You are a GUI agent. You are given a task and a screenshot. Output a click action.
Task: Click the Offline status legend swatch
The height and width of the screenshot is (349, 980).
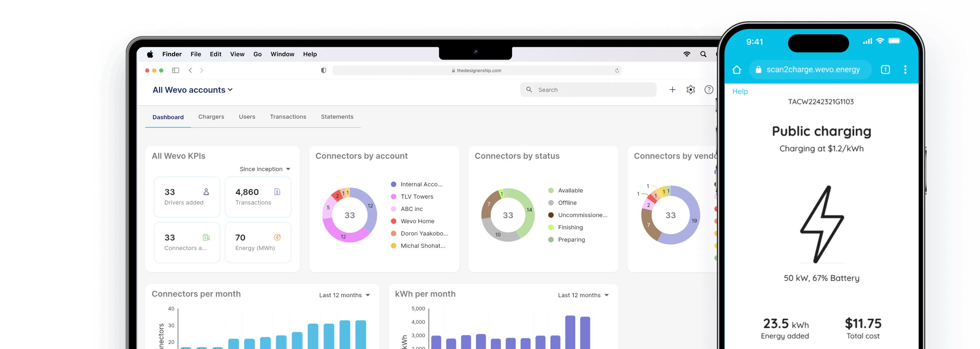click(550, 203)
